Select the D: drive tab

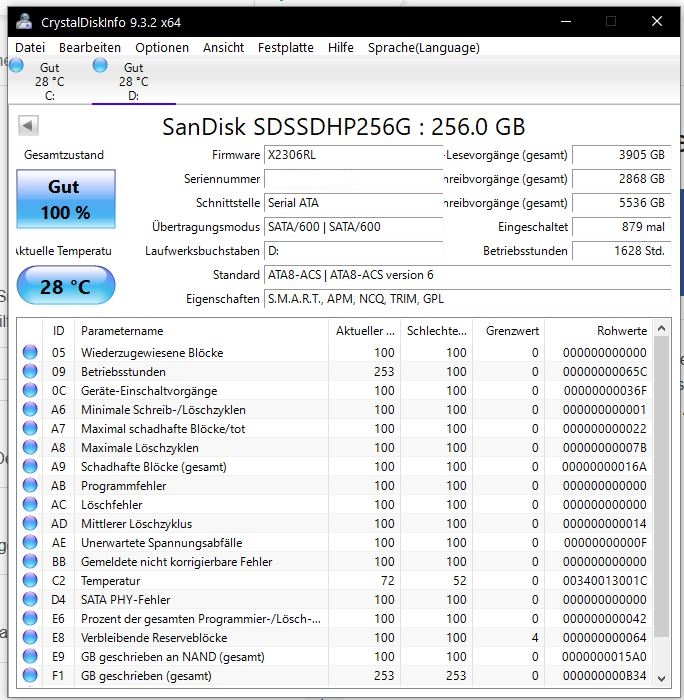133,81
